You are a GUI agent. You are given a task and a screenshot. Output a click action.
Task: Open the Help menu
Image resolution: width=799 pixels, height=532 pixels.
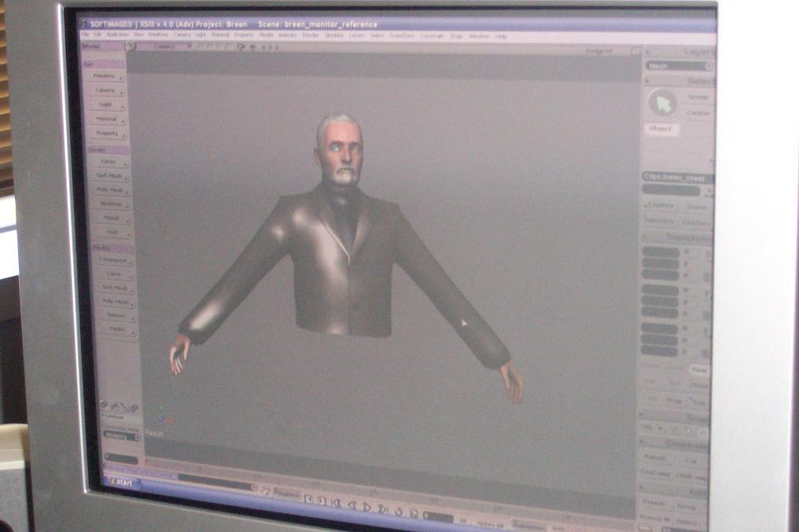pyautogui.click(x=501, y=37)
